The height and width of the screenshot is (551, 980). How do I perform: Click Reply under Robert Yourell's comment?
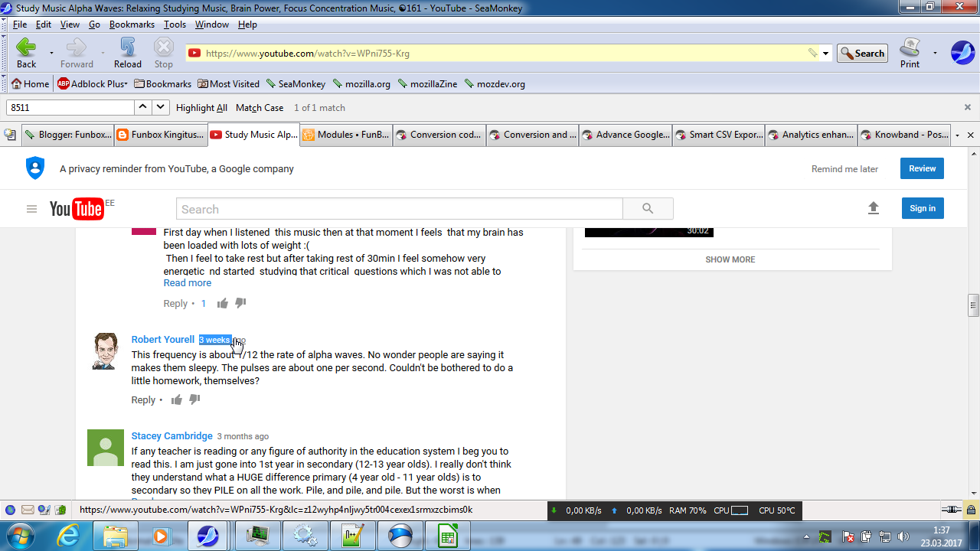(143, 399)
